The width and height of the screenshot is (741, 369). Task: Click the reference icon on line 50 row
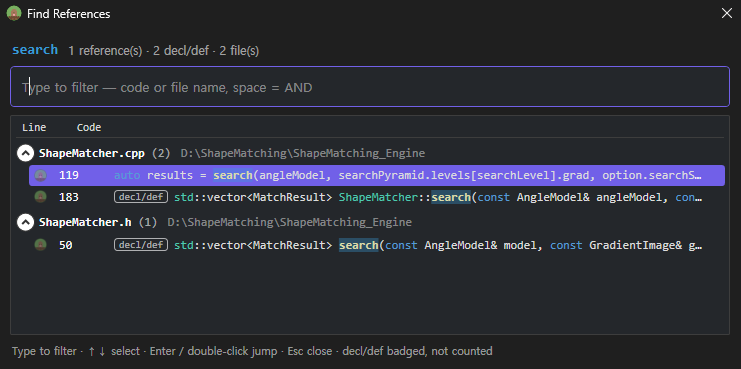[x=41, y=245]
